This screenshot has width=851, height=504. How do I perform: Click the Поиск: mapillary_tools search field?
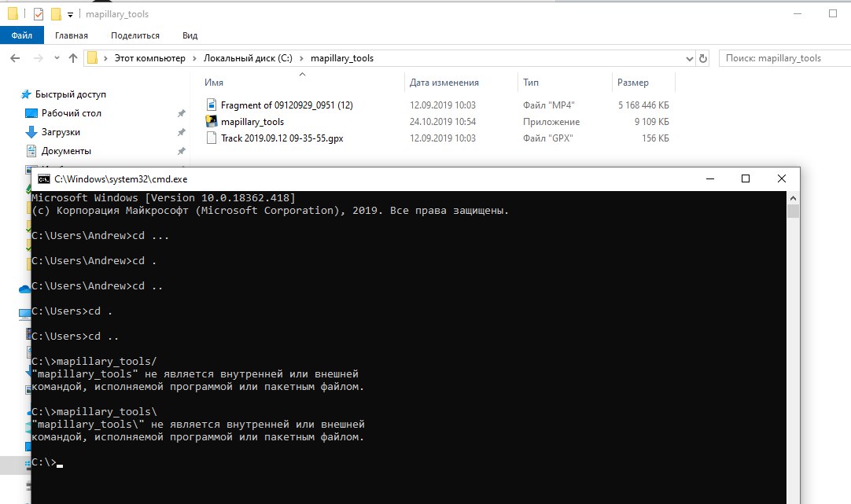pyautogui.click(x=785, y=58)
